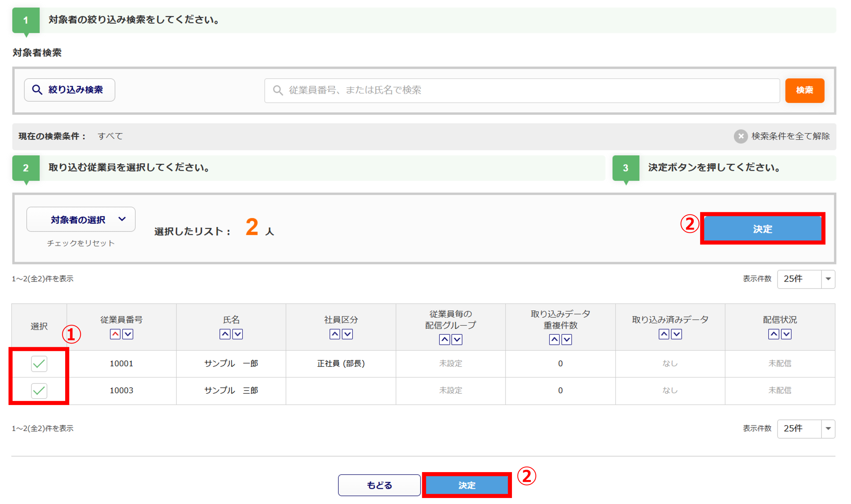The height and width of the screenshot is (504, 851).
Task: Click the 絞り込み検索 filter button
Action: [70, 90]
